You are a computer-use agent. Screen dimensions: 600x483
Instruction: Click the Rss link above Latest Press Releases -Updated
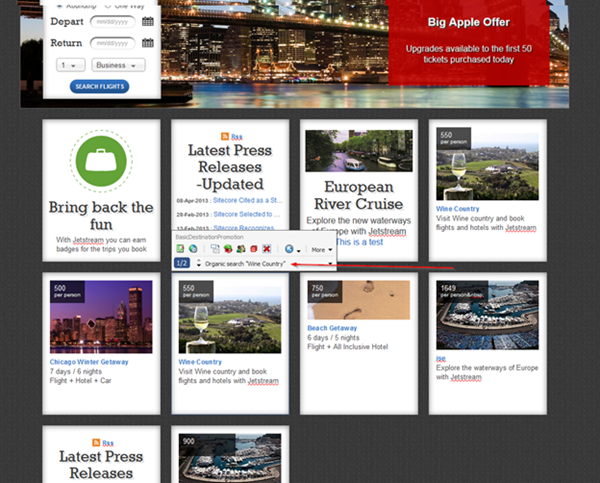tap(236, 137)
